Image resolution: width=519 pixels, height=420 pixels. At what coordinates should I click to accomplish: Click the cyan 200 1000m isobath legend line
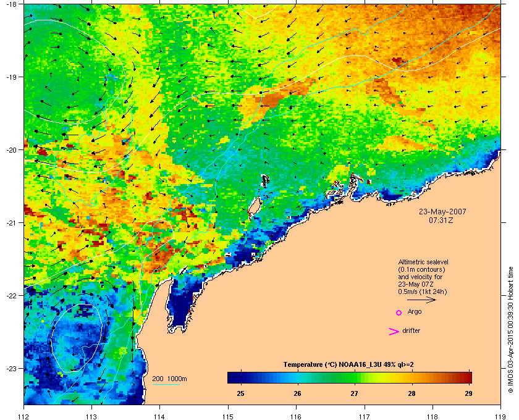166,384
